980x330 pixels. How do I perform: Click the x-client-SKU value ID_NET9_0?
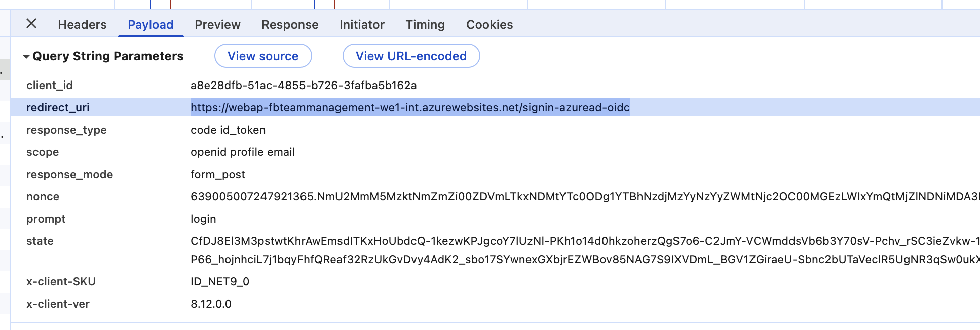point(220,281)
